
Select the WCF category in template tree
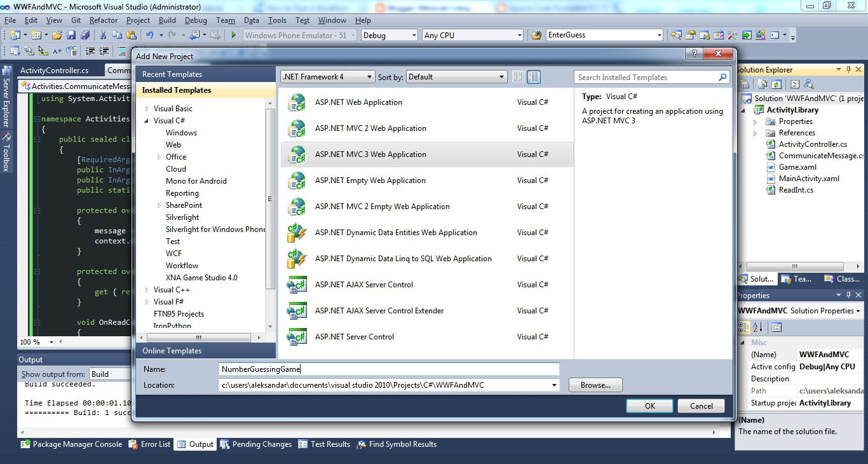173,254
